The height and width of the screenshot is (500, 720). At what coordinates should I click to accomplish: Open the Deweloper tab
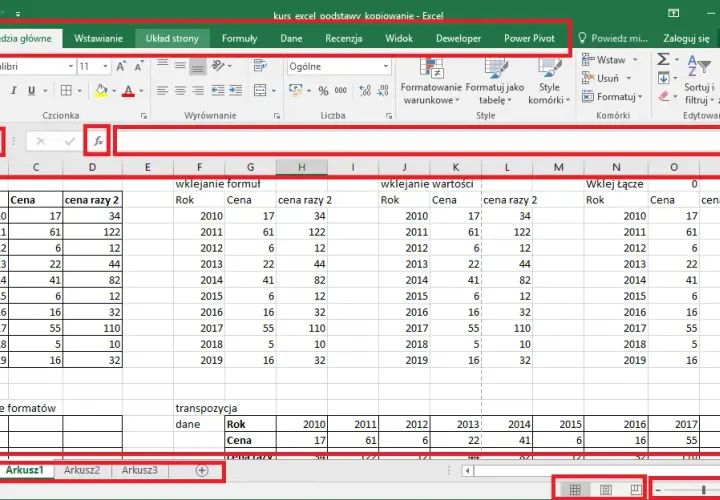coord(458,39)
